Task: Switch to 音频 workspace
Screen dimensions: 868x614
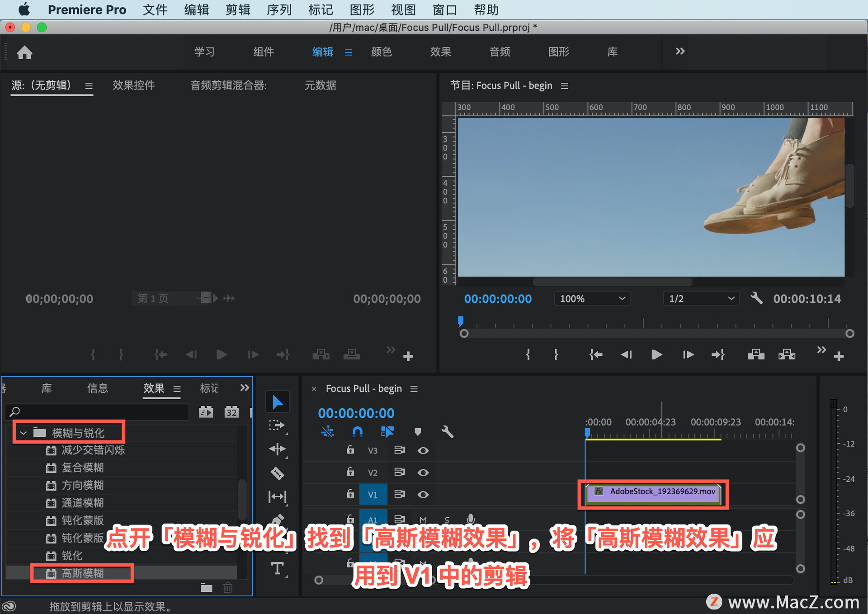Action: [500, 52]
